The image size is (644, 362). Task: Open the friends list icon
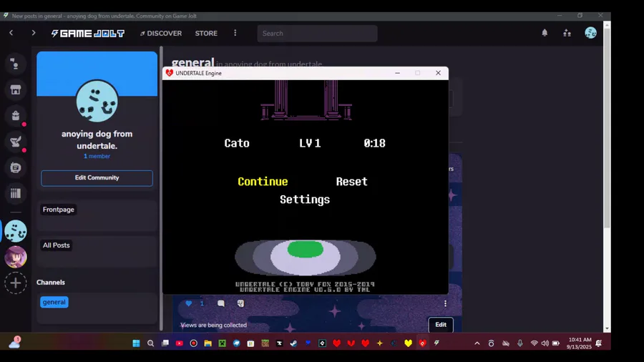tap(567, 33)
